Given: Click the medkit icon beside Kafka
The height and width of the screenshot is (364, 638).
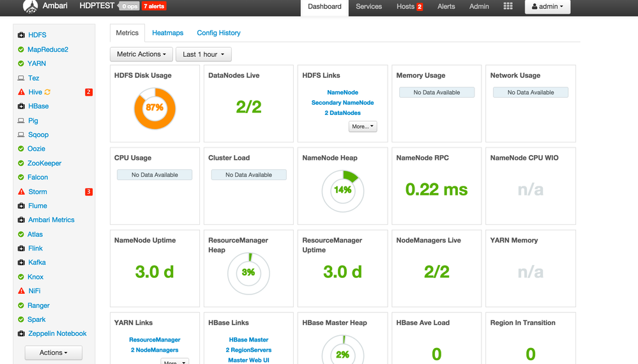Looking at the screenshot, I should (x=21, y=262).
